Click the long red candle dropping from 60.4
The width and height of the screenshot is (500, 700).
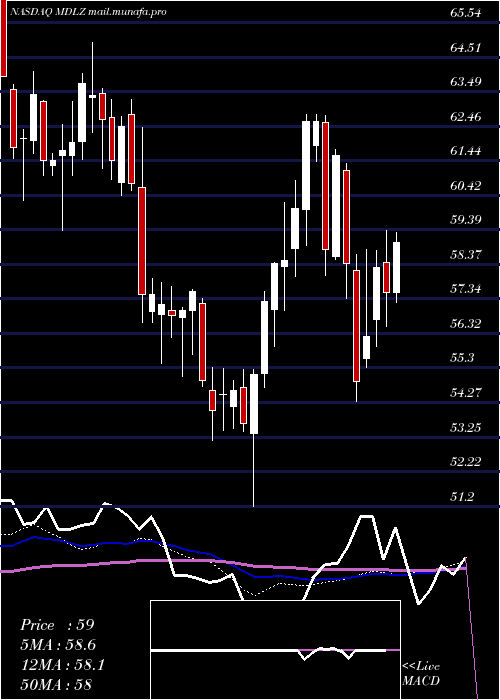[x=142, y=241]
